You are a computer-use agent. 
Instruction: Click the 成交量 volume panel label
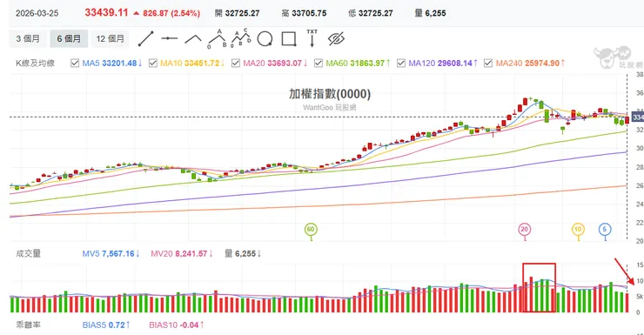[x=29, y=254]
